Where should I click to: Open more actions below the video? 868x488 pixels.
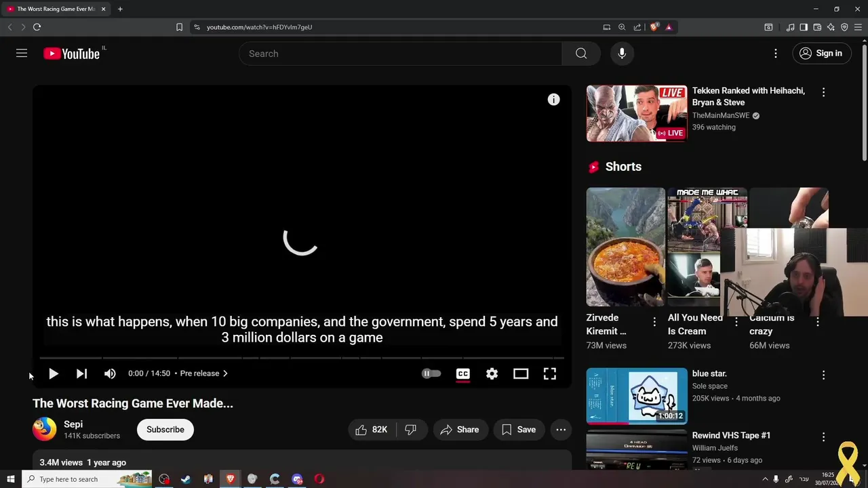561,430
